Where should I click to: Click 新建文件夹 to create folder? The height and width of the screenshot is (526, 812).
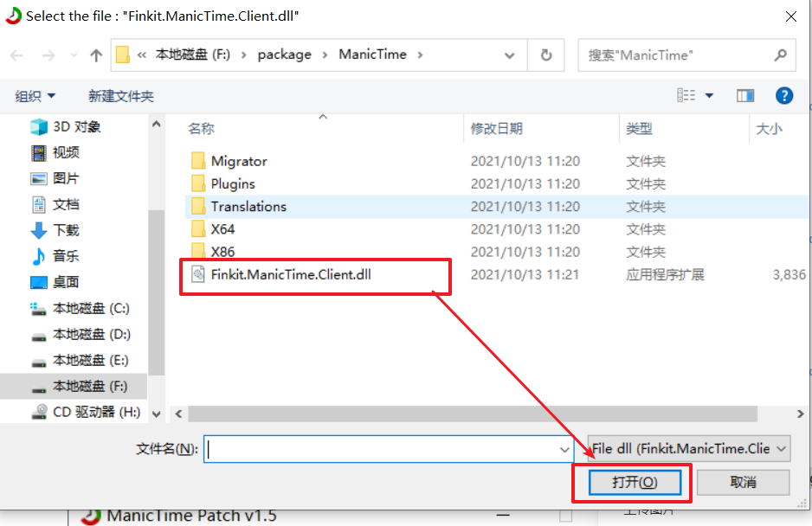[x=120, y=96]
